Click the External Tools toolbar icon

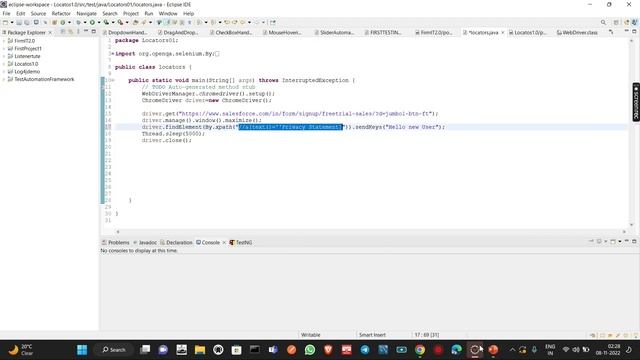120,22
